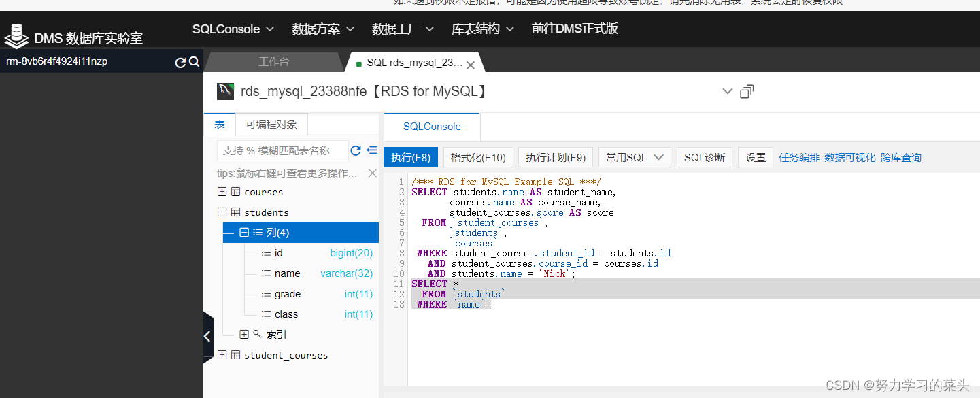
Task: Click the list icon beside 列(4)
Action: 258,233
